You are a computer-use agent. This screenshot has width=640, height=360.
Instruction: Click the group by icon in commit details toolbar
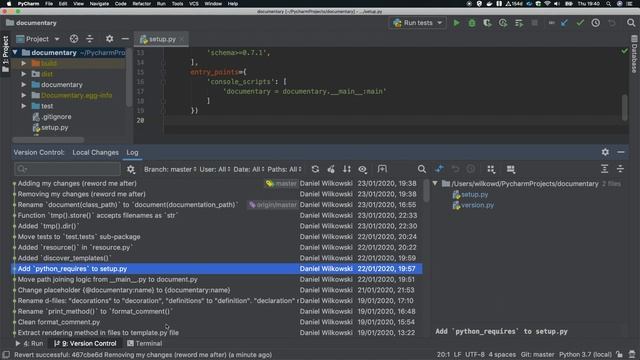(x=491, y=169)
